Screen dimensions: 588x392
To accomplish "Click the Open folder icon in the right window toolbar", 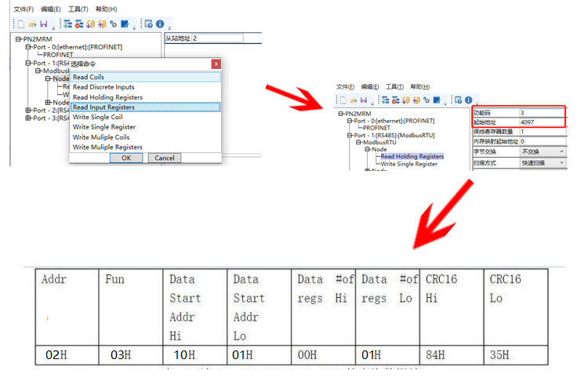I will click(x=354, y=100).
